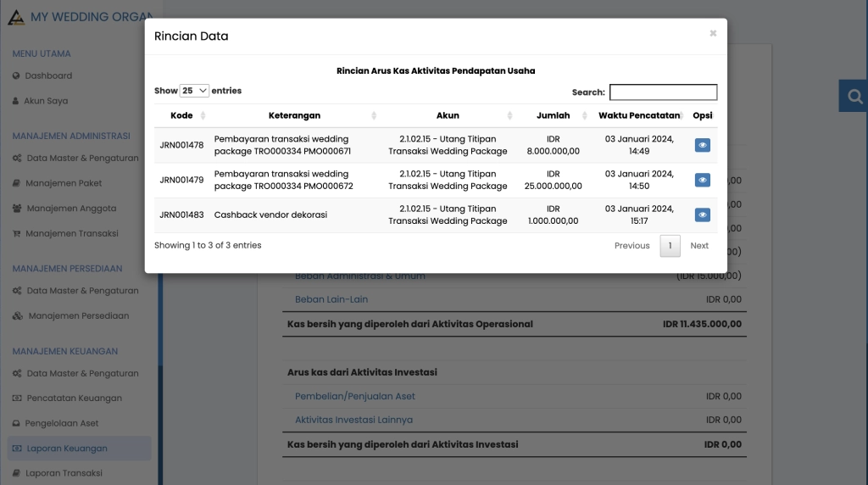Click the Pembelian/Penjualan Aset link
The height and width of the screenshot is (485, 868).
pos(354,396)
